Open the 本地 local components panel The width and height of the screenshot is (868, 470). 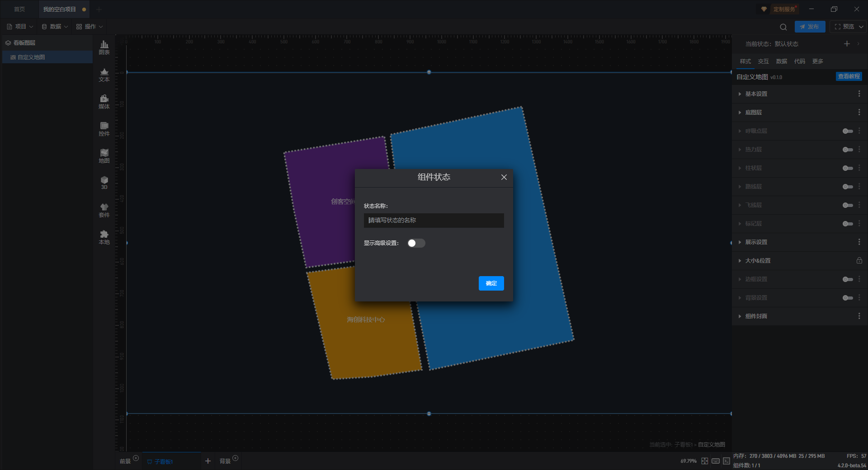click(x=104, y=237)
